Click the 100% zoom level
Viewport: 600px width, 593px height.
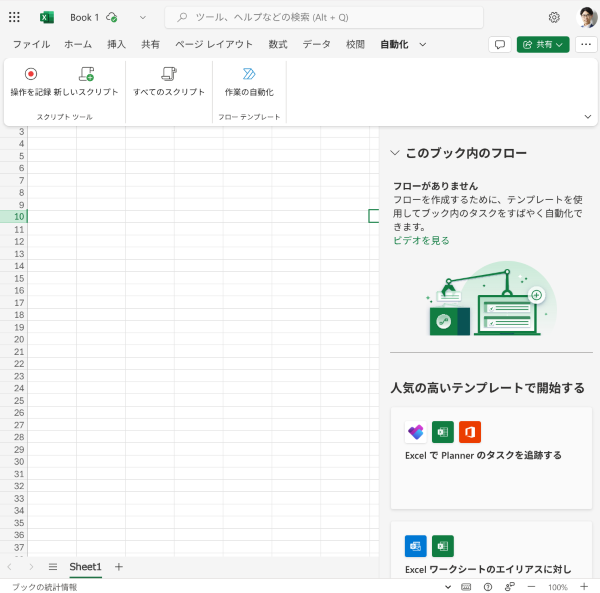point(558,587)
